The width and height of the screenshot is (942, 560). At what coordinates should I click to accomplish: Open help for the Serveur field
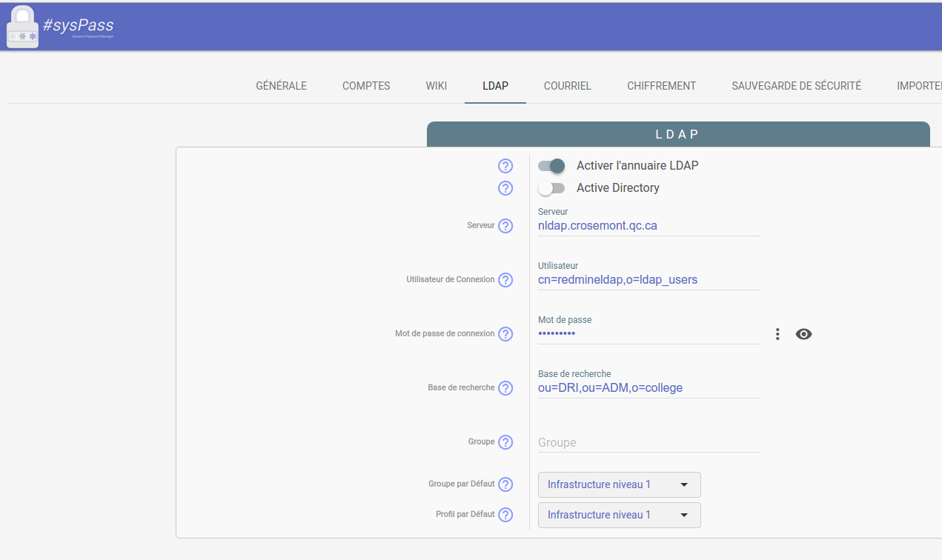pos(505,226)
